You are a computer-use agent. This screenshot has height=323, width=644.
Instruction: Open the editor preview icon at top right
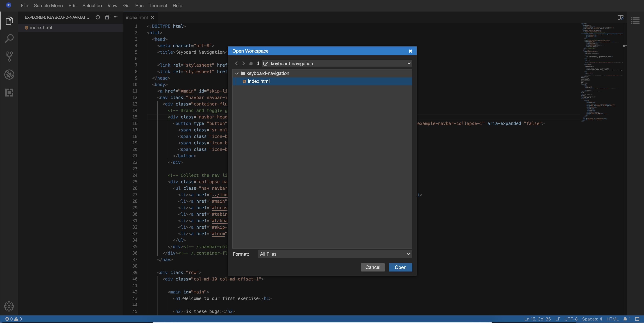(x=620, y=17)
